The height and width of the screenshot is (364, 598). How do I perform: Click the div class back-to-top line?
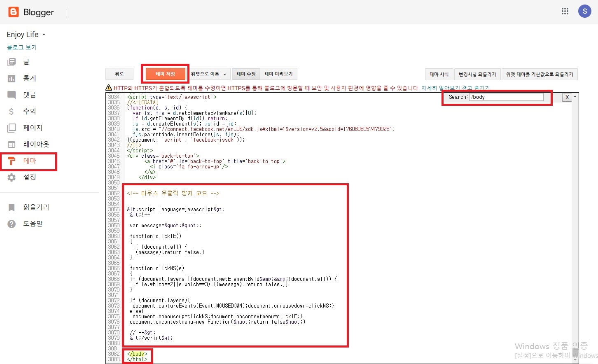pyautogui.click(x=163, y=156)
